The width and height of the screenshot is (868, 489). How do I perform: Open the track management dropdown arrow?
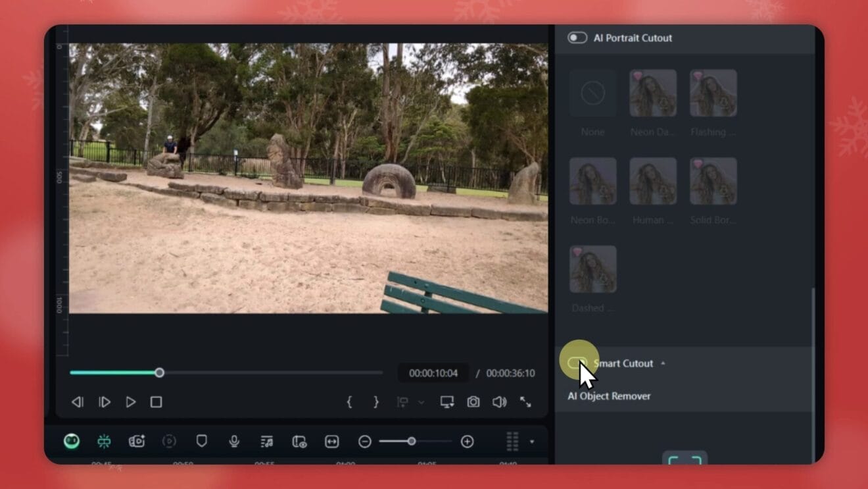533,441
